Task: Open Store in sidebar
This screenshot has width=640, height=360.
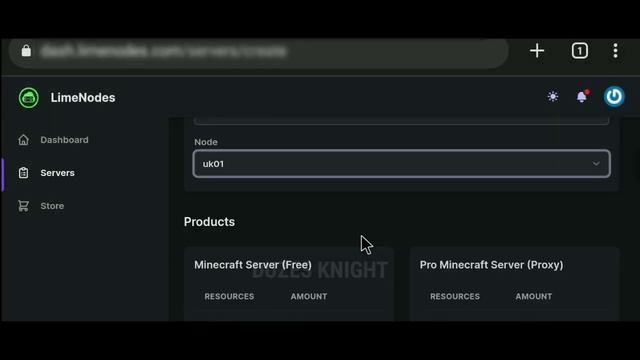Action: coord(52,206)
